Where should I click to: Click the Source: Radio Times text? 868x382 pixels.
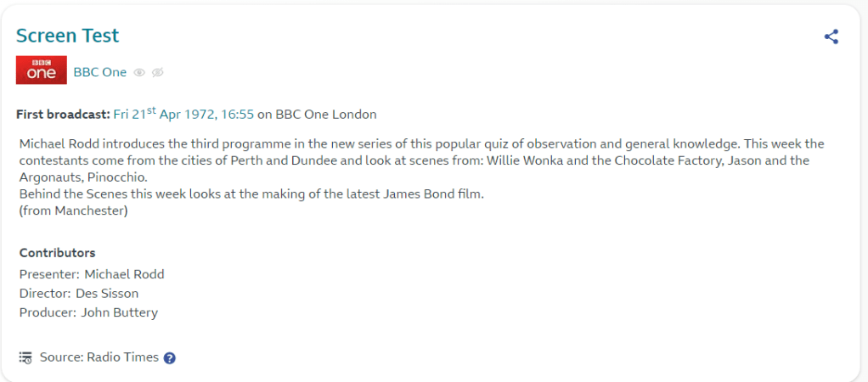coord(99,357)
